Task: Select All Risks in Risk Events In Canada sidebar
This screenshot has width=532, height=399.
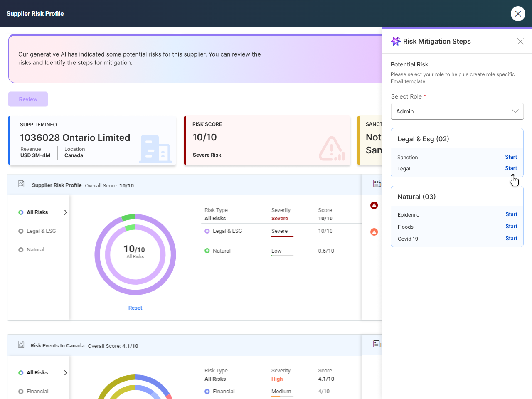Action: pos(37,373)
